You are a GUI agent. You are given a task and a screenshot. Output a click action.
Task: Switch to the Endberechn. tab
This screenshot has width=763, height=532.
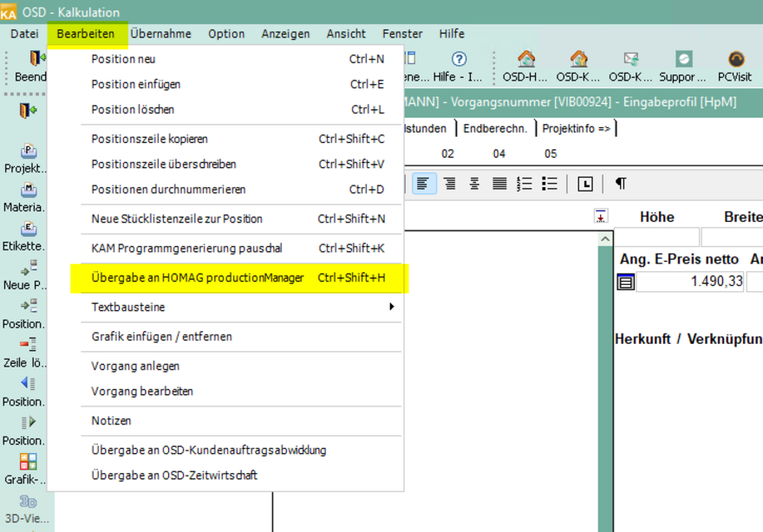click(x=495, y=128)
